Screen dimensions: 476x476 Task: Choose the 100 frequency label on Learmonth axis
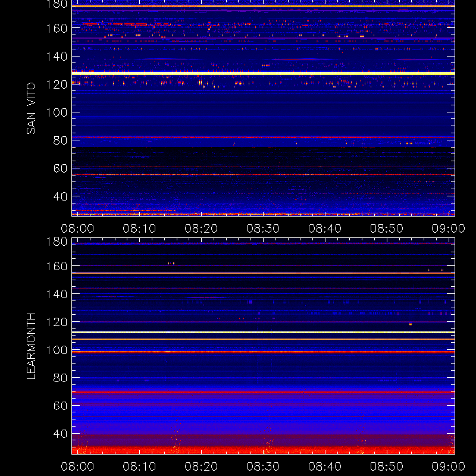tap(57, 350)
